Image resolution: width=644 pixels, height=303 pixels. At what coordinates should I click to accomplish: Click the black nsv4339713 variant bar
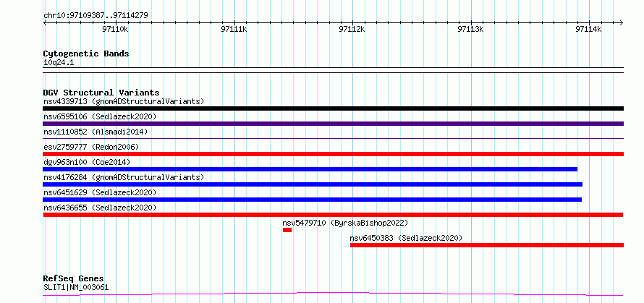(333, 108)
